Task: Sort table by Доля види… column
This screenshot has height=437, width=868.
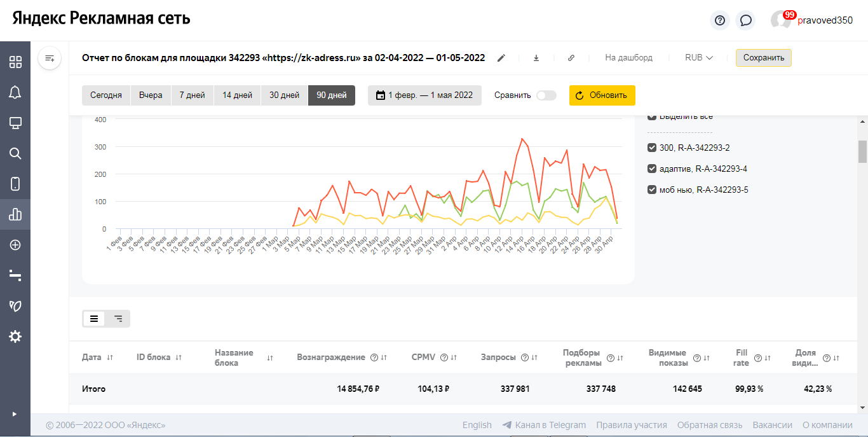Action: pyautogui.click(x=836, y=358)
